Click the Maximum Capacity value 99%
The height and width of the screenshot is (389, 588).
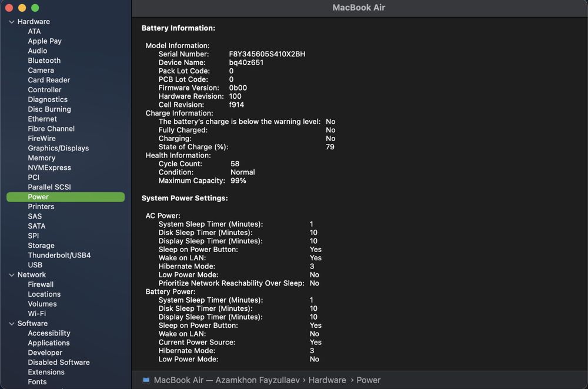pos(238,181)
